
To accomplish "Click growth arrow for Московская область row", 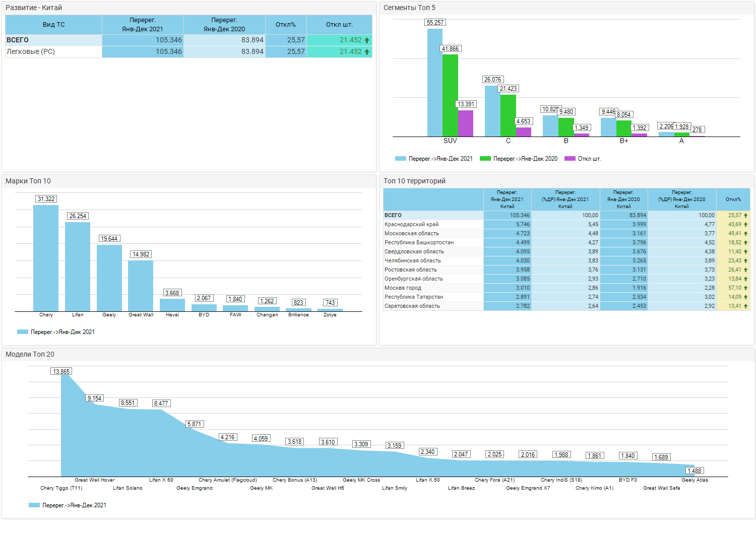I will (746, 234).
